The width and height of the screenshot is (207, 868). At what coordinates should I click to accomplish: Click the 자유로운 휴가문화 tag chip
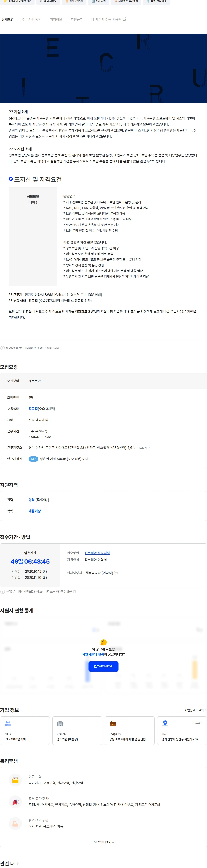pos(126,1)
